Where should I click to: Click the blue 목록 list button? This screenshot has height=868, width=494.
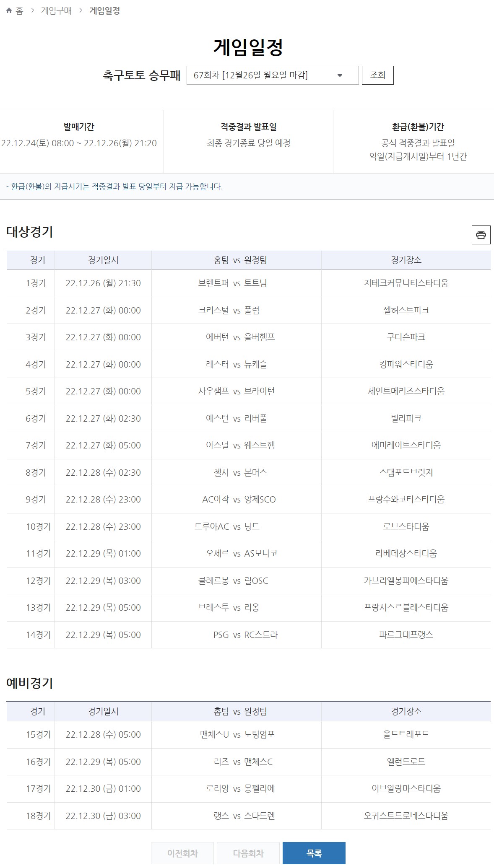coord(314,853)
